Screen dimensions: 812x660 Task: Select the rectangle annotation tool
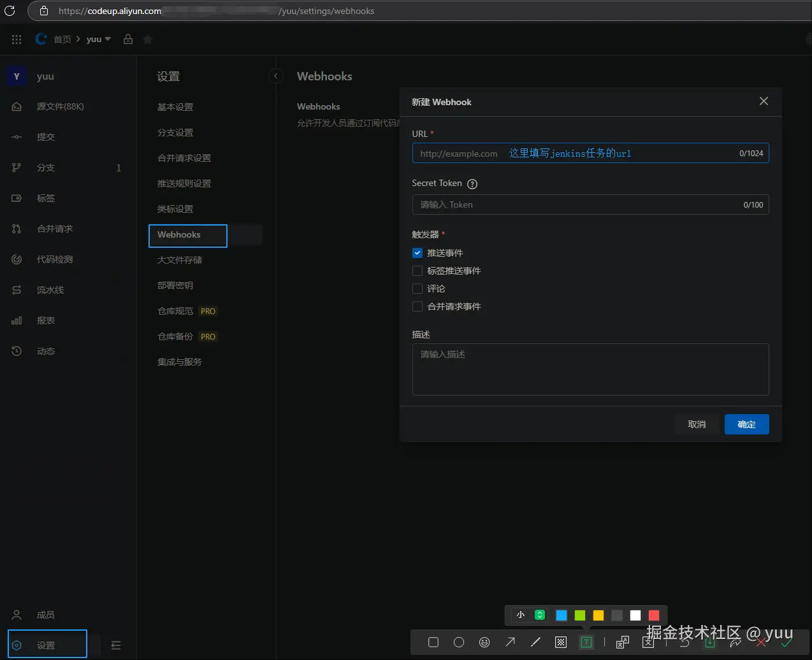pos(433,642)
